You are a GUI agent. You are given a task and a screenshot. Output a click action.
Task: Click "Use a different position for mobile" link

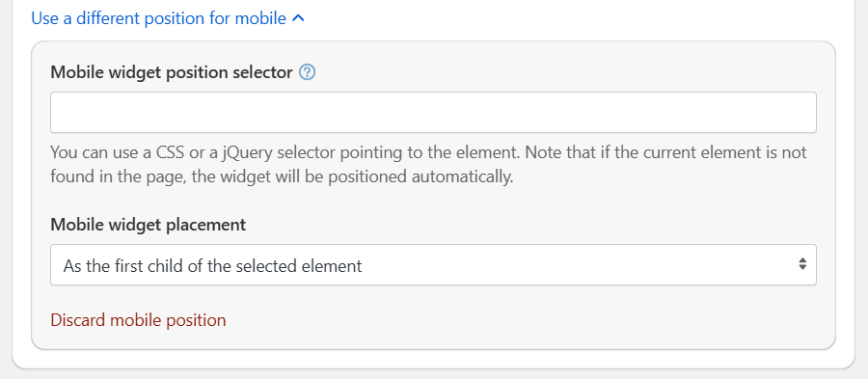click(x=159, y=19)
